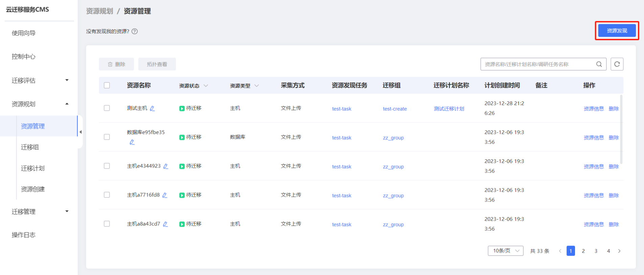Click 资源名称 column header
This screenshot has height=275, width=644.
[139, 85]
